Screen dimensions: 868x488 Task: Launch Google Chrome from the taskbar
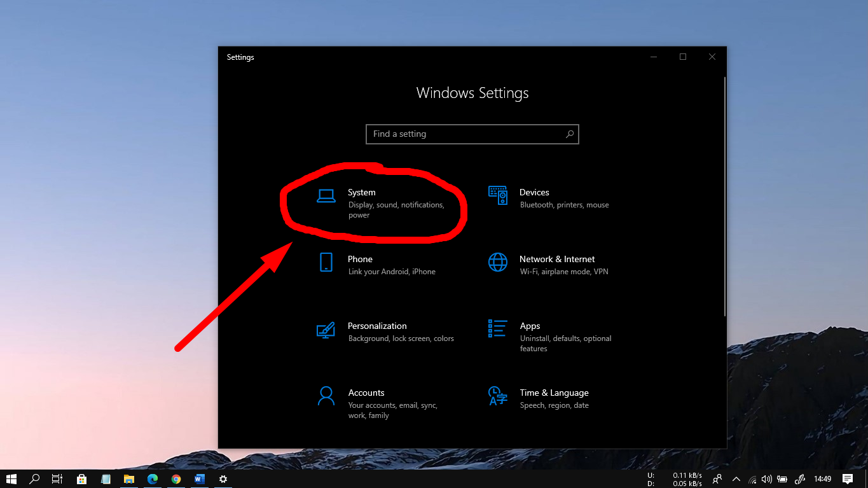coord(176,479)
